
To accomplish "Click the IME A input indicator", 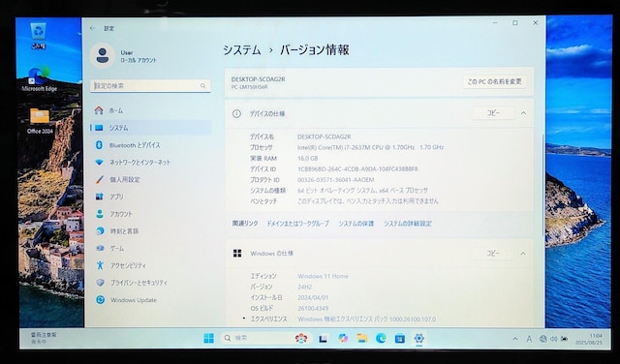I will pyautogui.click(x=529, y=339).
